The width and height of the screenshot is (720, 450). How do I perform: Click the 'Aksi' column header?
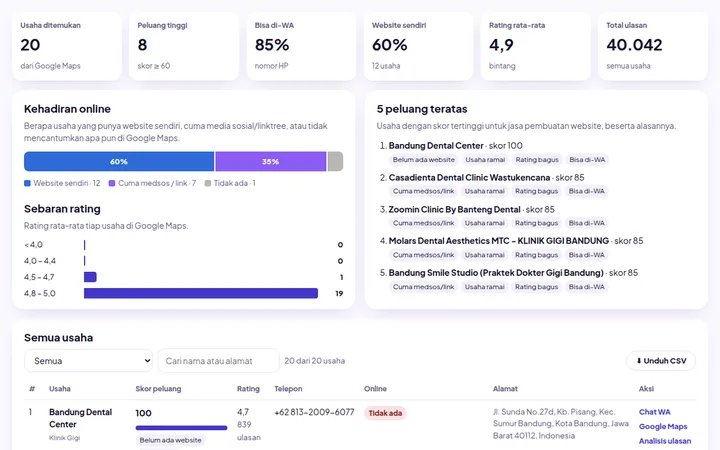click(x=646, y=389)
